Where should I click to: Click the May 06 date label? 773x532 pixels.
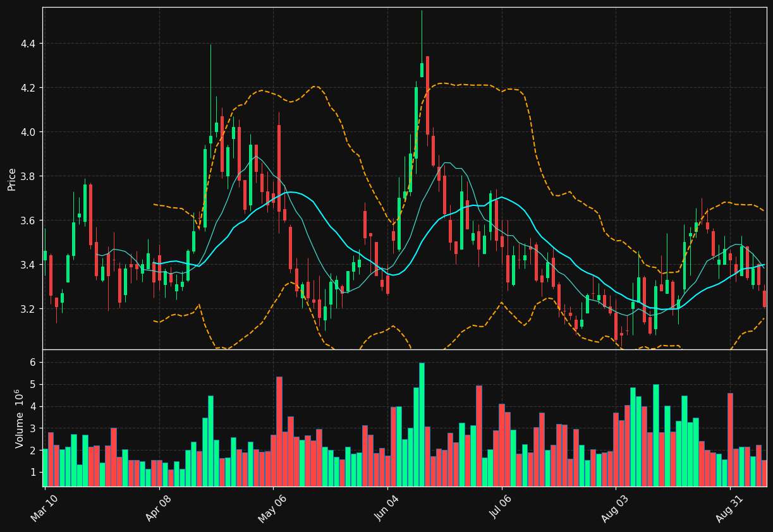click(x=271, y=507)
